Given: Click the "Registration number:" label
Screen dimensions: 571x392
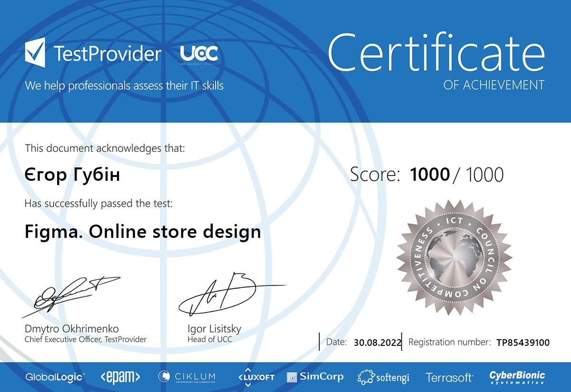Looking at the screenshot, I should pos(450,342).
